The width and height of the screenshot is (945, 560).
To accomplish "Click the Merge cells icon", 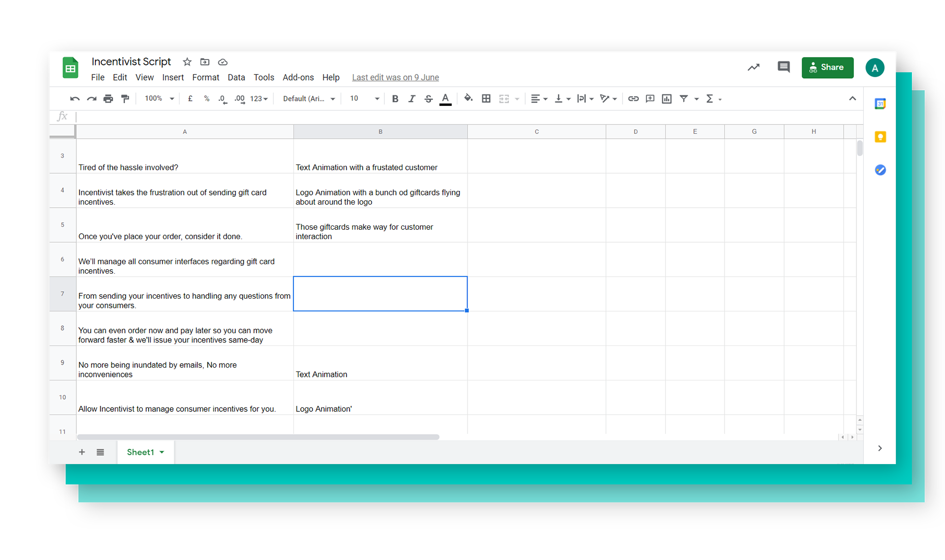I will click(504, 99).
